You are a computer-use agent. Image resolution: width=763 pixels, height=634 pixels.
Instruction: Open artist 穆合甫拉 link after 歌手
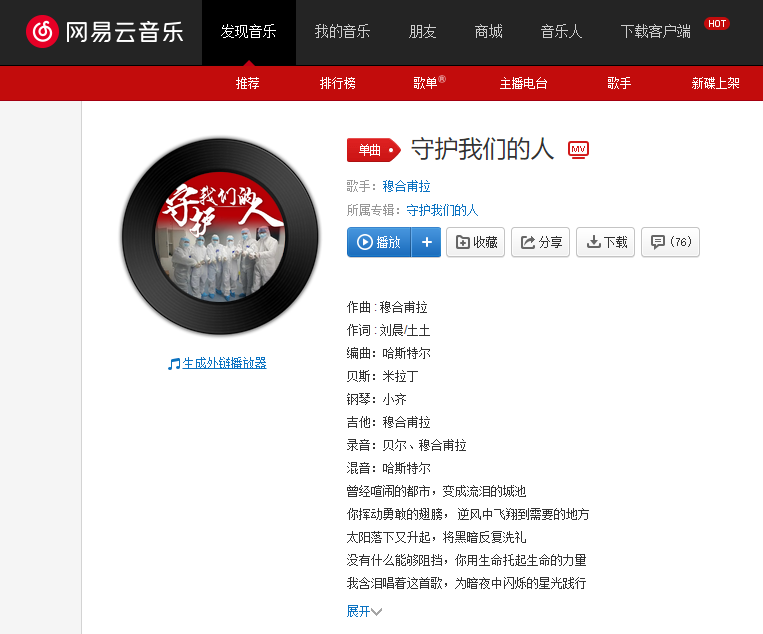(x=406, y=186)
